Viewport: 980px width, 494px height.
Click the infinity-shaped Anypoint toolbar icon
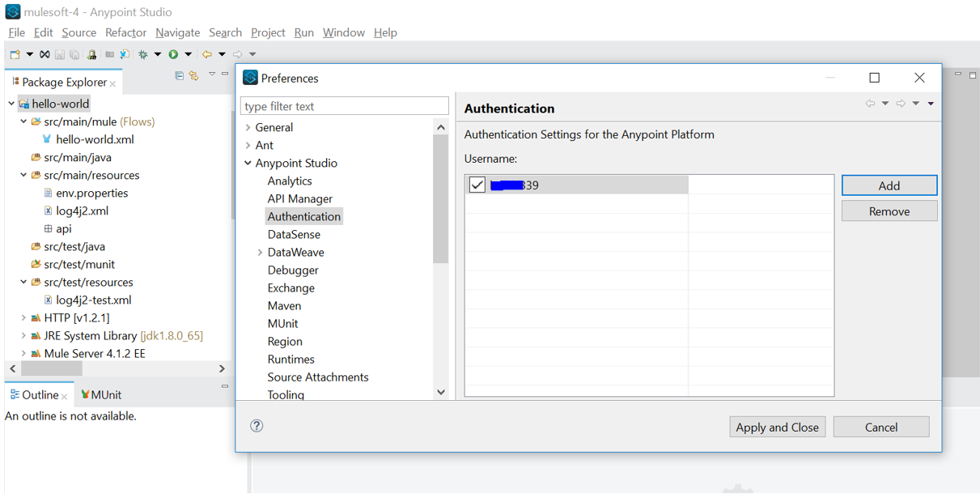[x=45, y=54]
